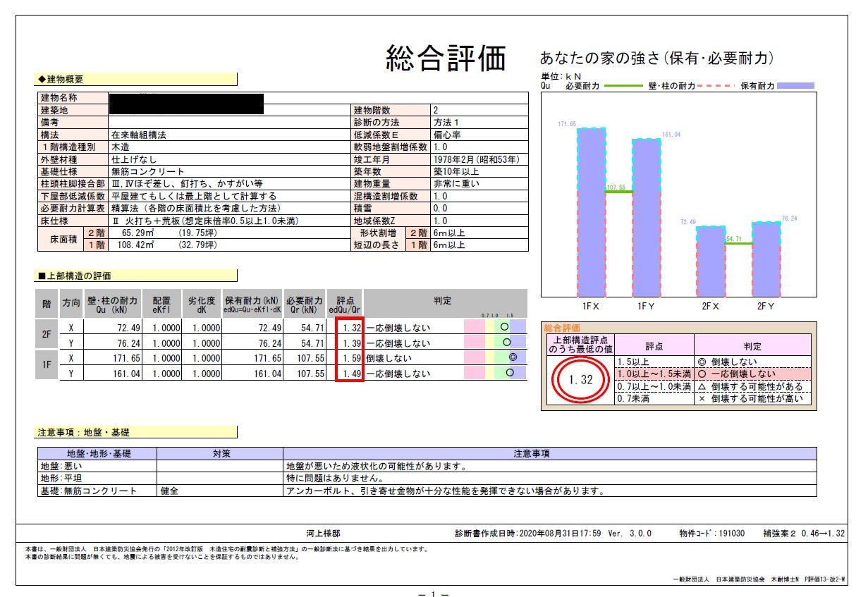This screenshot has height=597, width=868.
Task: Select the 1FY bar in the chart
Action: tap(646, 217)
